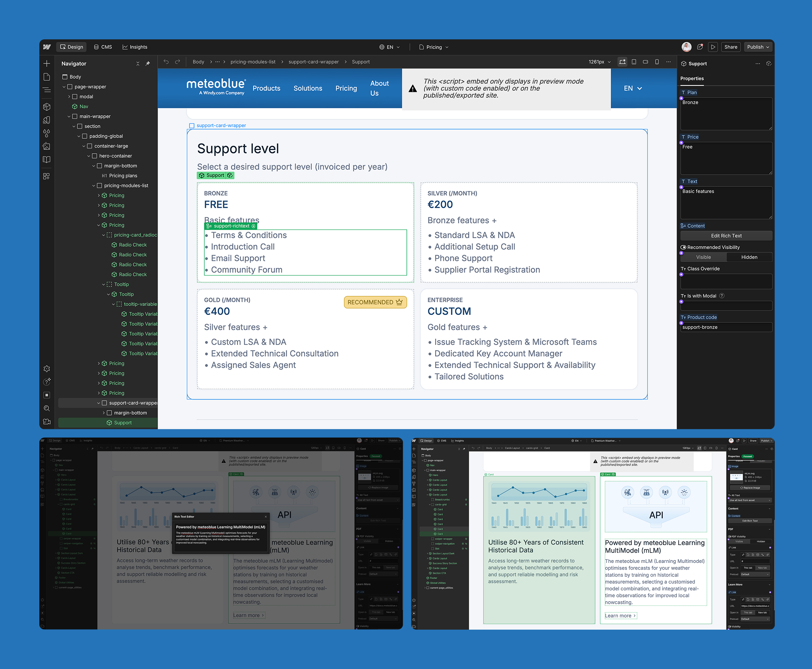Click the audit square icon in sidebar
The image size is (812, 669).
pos(47,395)
